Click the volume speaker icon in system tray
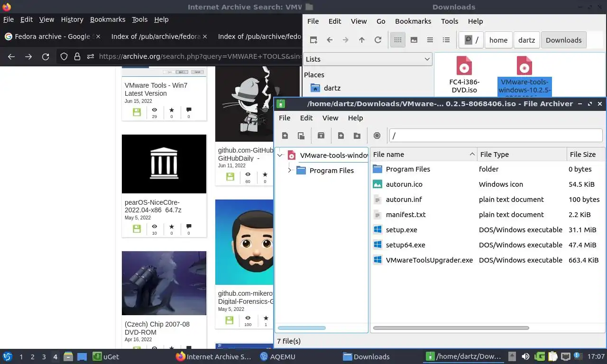 tap(525, 356)
